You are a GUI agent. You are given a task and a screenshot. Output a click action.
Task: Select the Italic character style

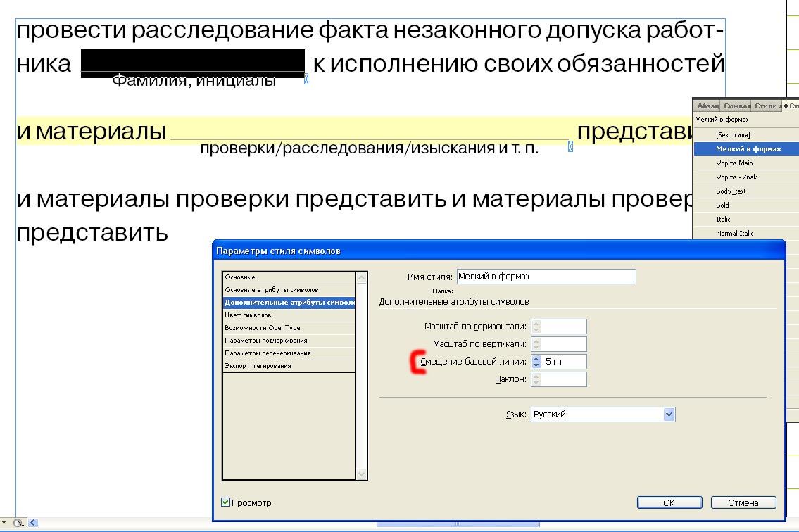click(x=746, y=219)
